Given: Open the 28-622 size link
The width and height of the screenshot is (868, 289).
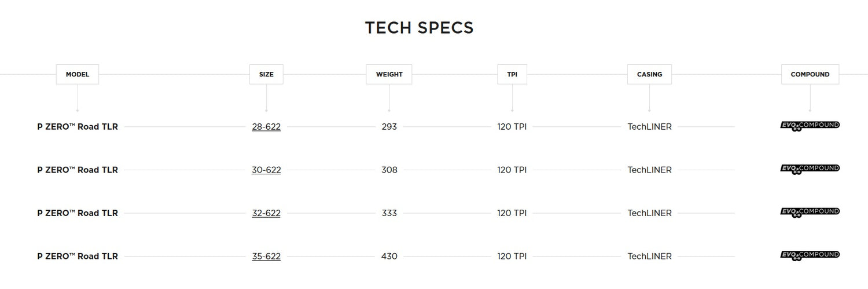Looking at the screenshot, I should (266, 127).
